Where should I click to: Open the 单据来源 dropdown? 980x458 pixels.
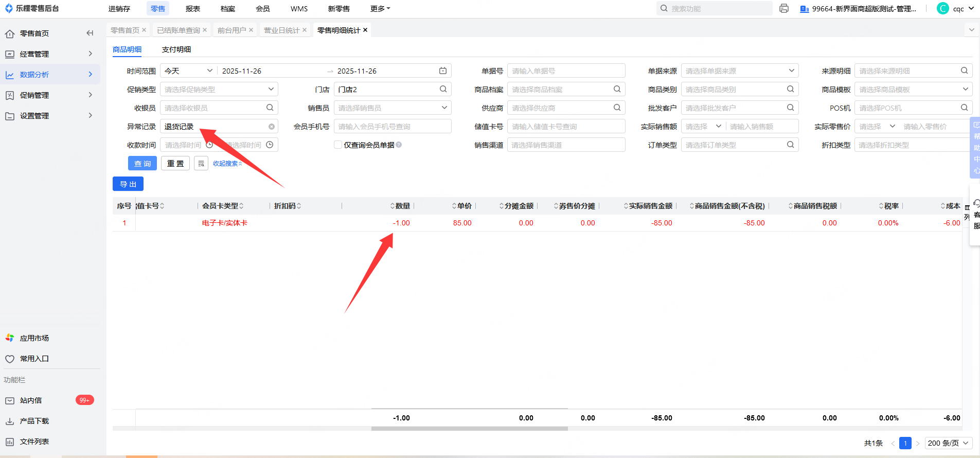pos(740,71)
